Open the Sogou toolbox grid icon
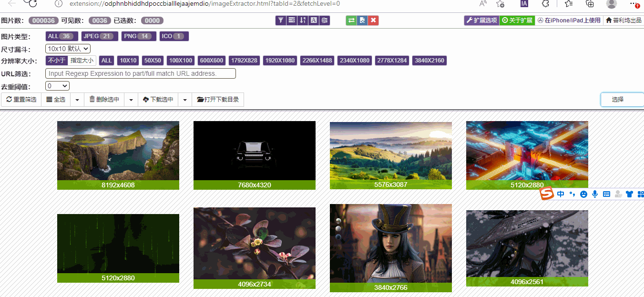The height and width of the screenshot is (297, 644). click(x=641, y=194)
